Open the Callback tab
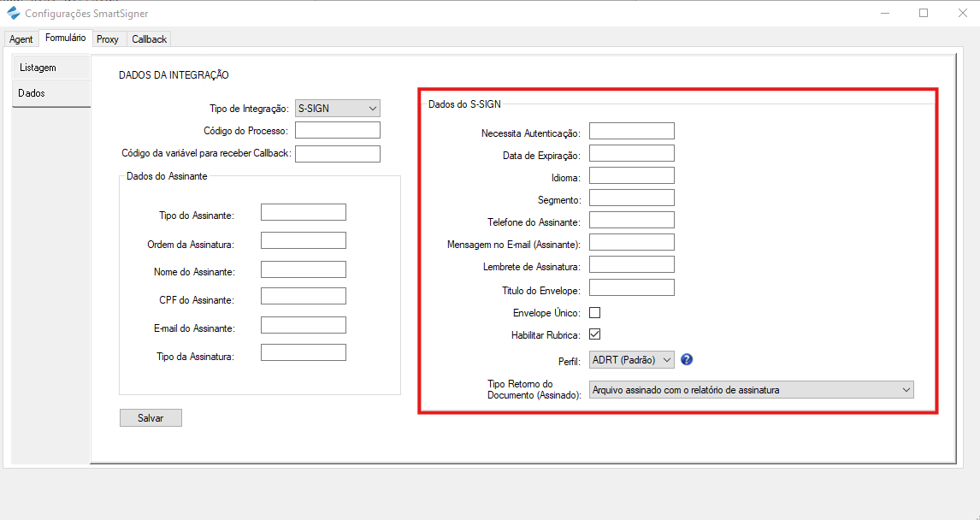 coord(149,39)
